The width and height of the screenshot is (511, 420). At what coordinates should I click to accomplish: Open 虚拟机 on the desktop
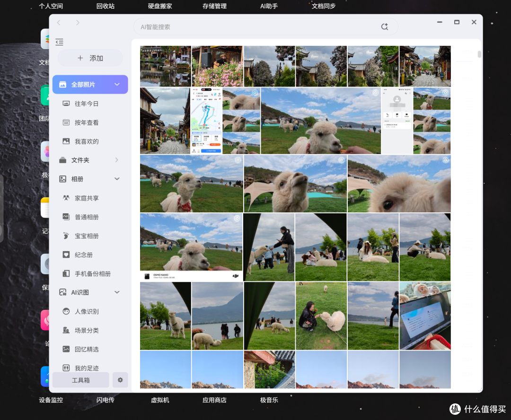point(160,400)
